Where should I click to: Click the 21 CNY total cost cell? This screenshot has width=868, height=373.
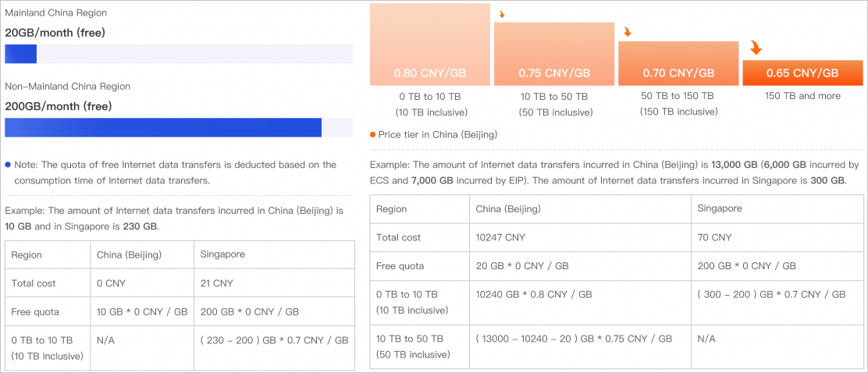coord(274,283)
